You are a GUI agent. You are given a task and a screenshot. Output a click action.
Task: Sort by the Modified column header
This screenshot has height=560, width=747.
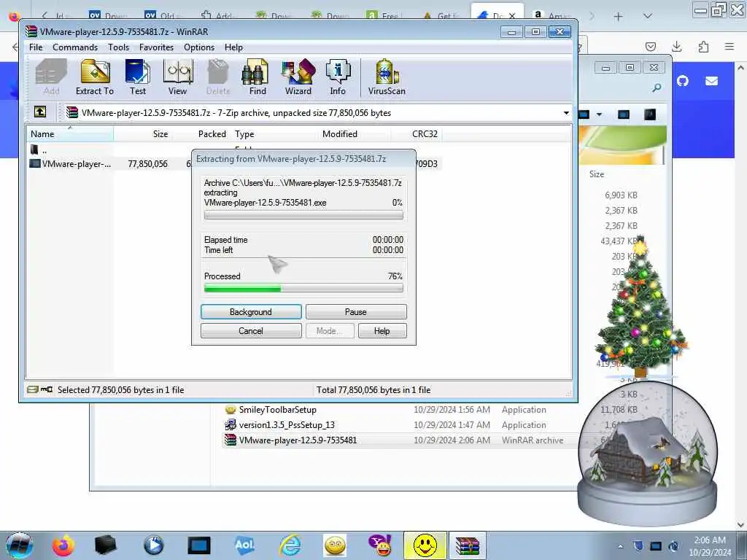pyautogui.click(x=354, y=134)
